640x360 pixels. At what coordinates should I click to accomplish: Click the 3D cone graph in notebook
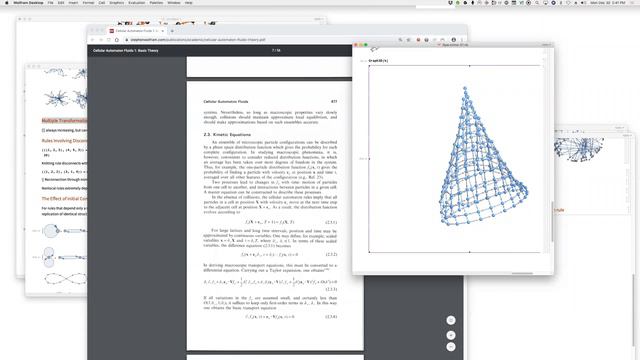click(483, 156)
